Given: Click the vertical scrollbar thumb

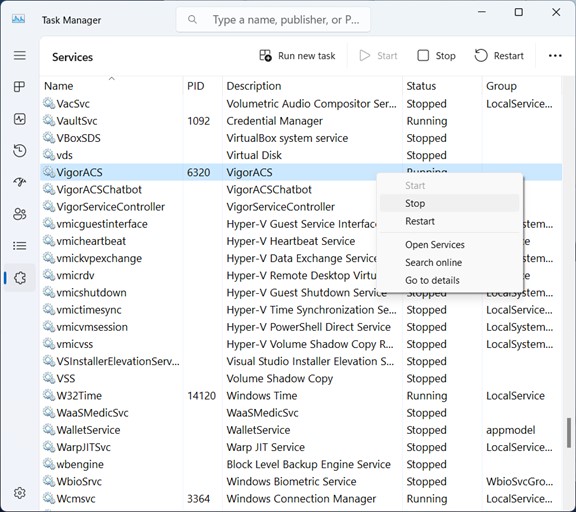Looking at the screenshot, I should coord(569,433).
